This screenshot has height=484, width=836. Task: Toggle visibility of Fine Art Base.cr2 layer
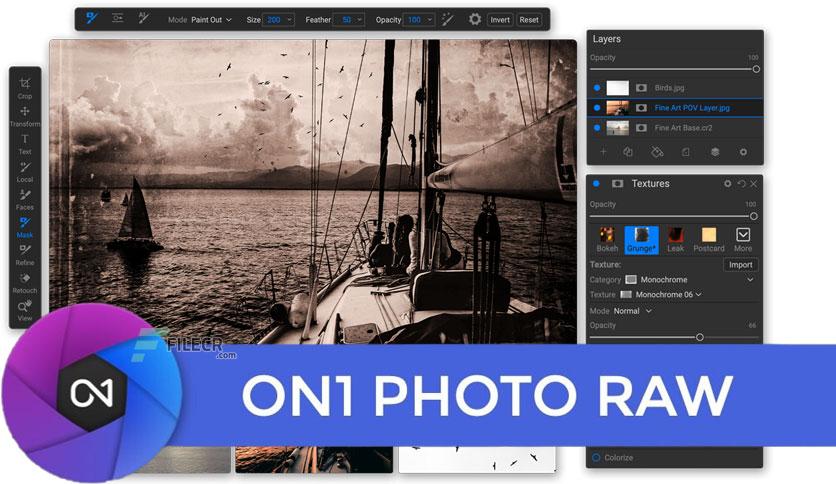597,128
